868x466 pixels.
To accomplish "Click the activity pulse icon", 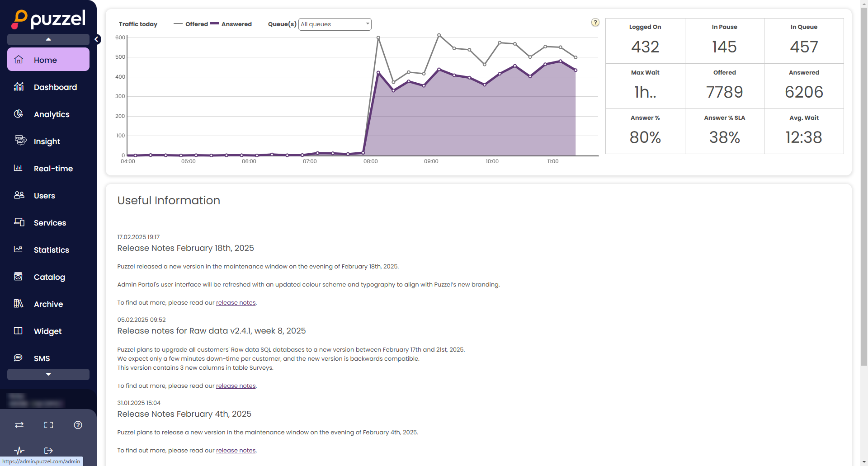I will click(x=19, y=450).
